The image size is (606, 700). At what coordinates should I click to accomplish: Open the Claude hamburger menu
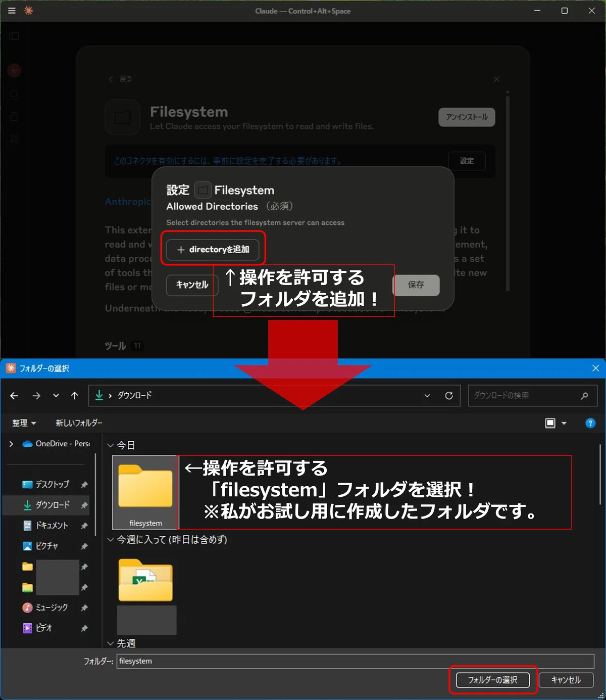click(x=12, y=11)
